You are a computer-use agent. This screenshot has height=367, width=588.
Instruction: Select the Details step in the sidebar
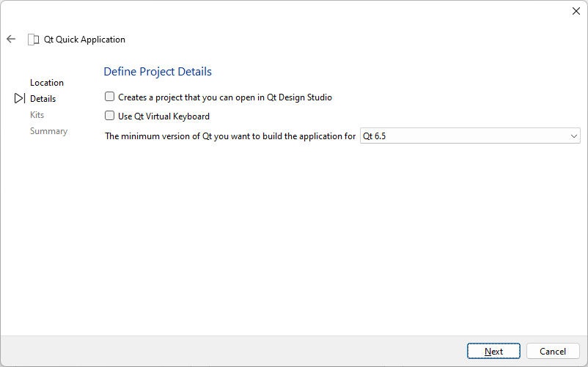[x=43, y=99]
